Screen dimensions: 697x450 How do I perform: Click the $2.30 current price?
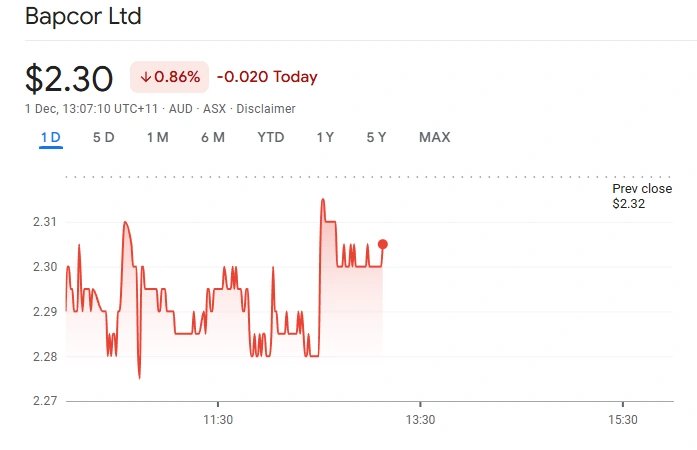71,79
